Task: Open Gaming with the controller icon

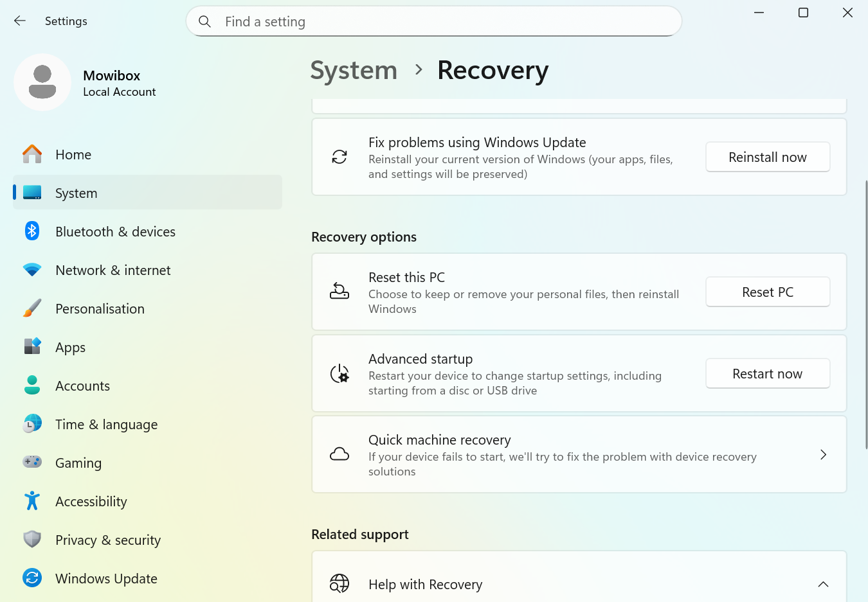Action: pyautogui.click(x=32, y=463)
